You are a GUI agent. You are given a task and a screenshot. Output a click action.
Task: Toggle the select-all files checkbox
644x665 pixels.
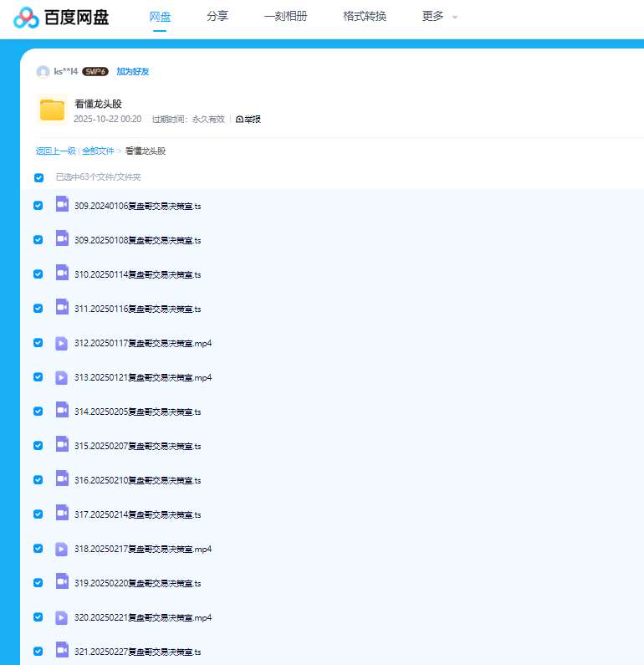click(x=38, y=177)
